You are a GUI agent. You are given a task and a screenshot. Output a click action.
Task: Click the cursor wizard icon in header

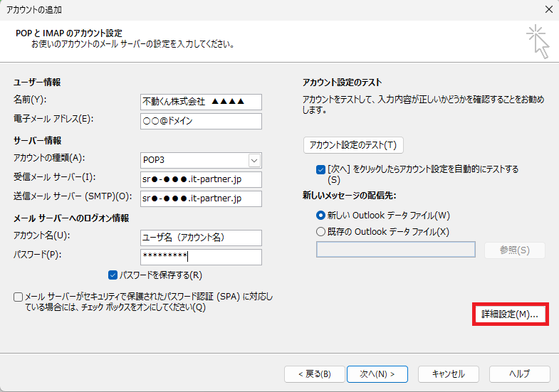pyautogui.click(x=538, y=41)
